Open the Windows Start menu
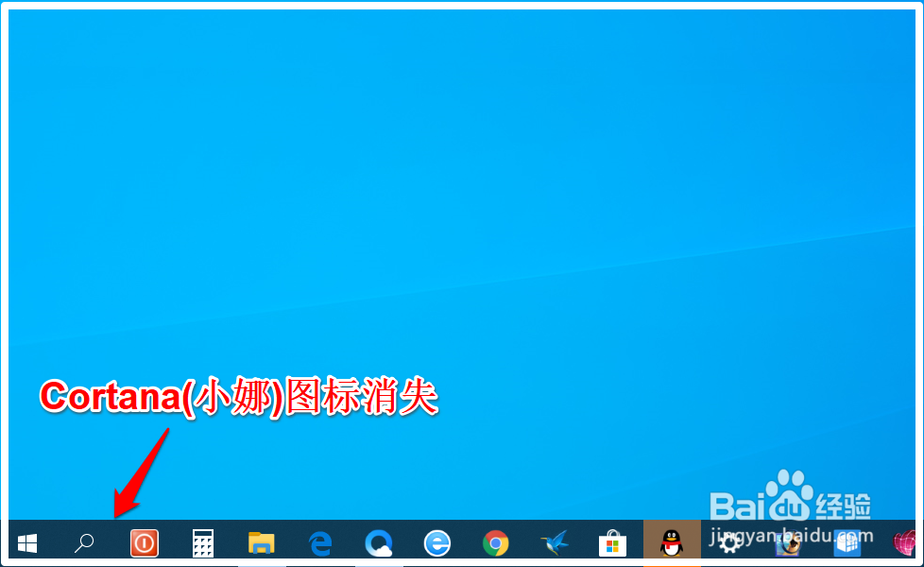 point(27,542)
